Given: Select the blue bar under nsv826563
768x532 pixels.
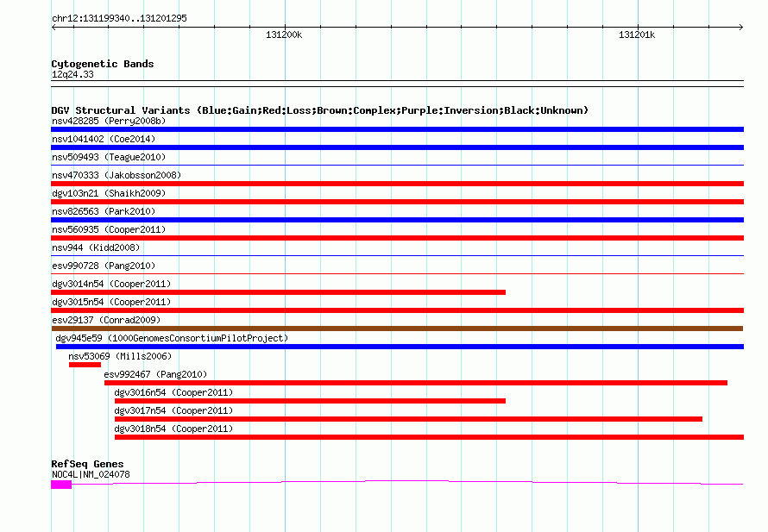Looking at the screenshot, I should (x=397, y=220).
